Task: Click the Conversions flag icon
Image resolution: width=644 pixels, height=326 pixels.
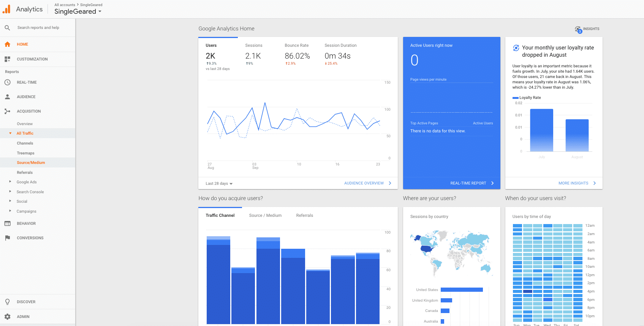Action: point(7,238)
